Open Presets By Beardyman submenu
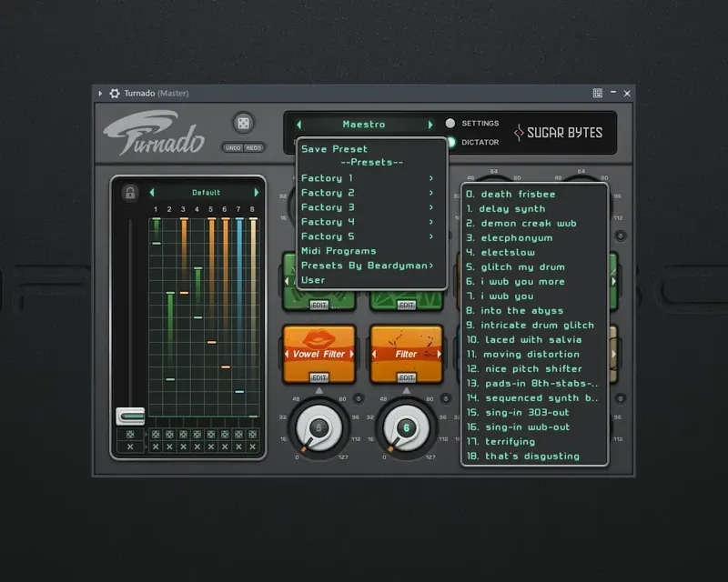 point(371,266)
